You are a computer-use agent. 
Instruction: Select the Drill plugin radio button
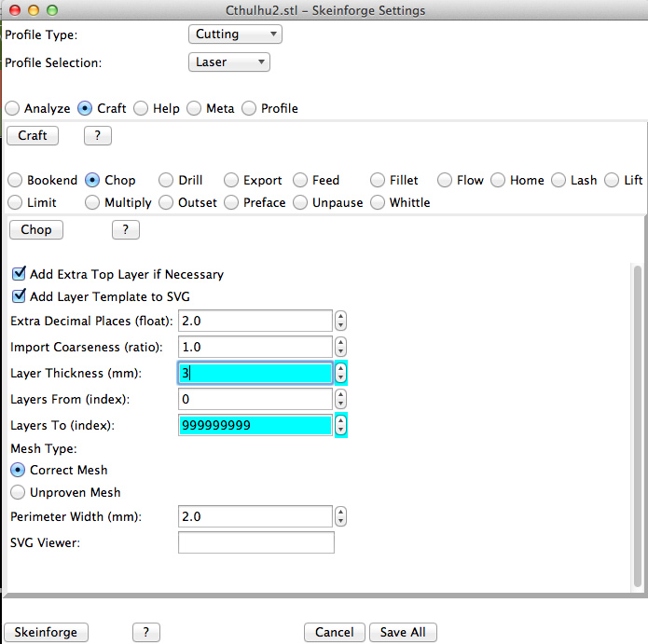coord(166,181)
